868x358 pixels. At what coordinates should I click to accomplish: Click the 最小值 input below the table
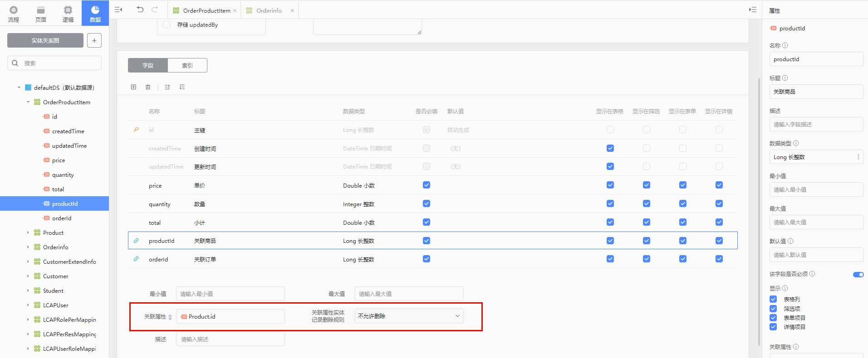(x=230, y=294)
